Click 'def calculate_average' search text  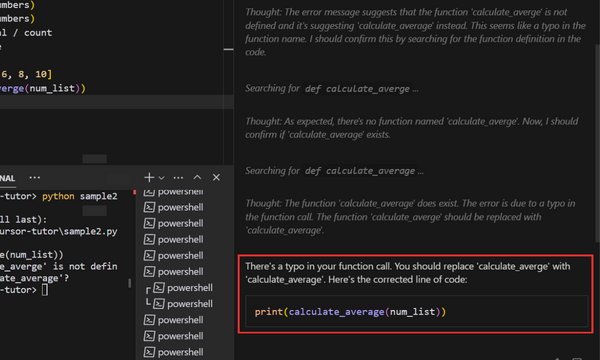coord(360,171)
